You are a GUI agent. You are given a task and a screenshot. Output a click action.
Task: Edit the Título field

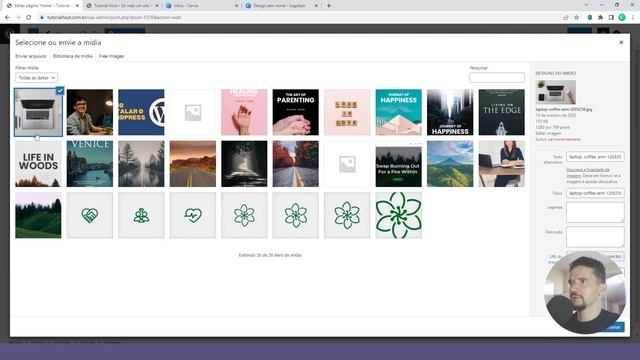(x=595, y=193)
